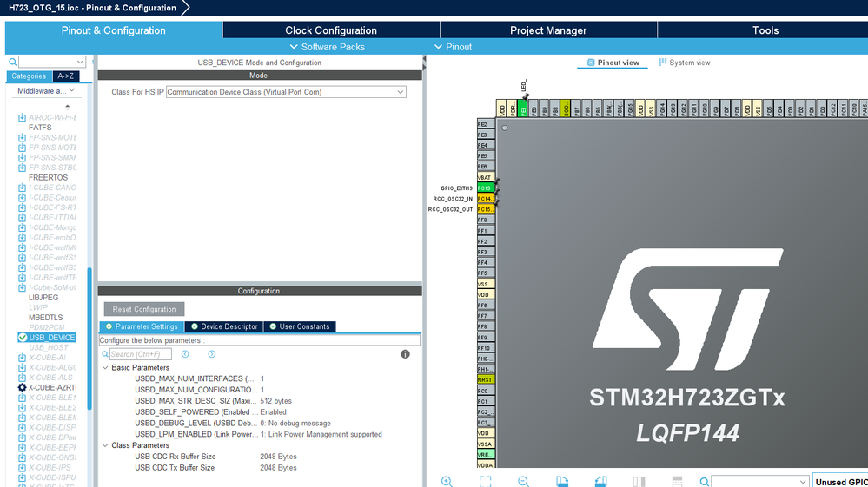Zoom in on the pinout view
868x487 pixels.
coord(447,482)
